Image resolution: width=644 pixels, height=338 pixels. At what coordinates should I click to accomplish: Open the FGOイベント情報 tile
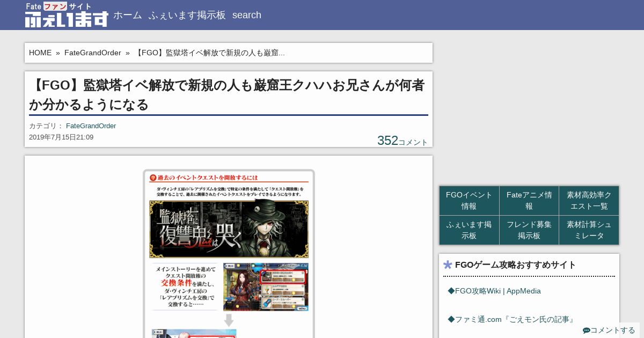[469, 201]
